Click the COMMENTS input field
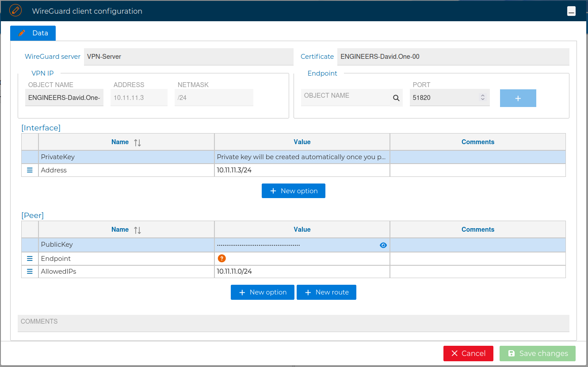This screenshot has width=588, height=367. [x=294, y=324]
